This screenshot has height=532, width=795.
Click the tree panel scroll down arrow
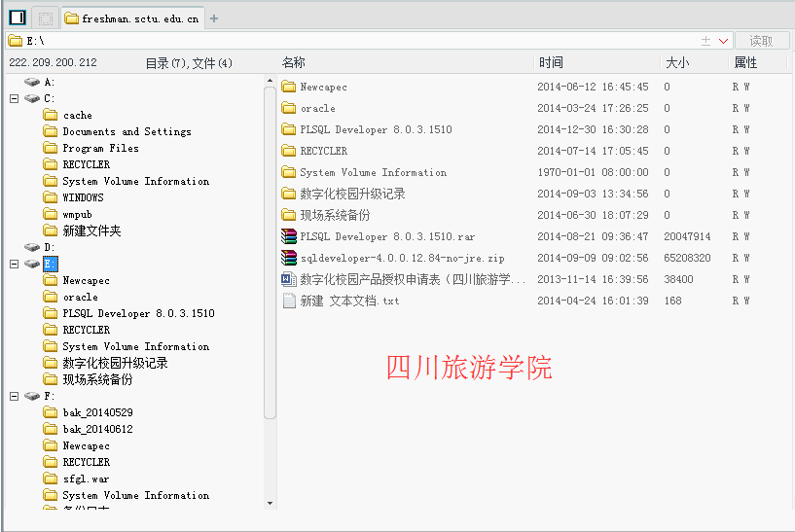tap(270, 503)
